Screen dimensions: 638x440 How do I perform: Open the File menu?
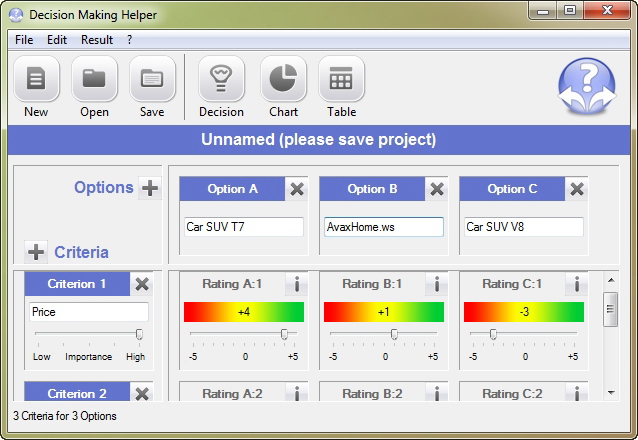tap(24, 40)
